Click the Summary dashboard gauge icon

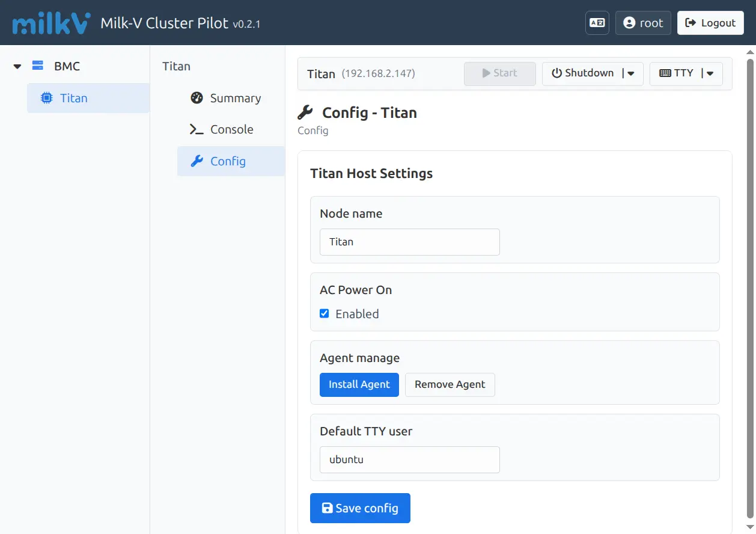point(197,98)
